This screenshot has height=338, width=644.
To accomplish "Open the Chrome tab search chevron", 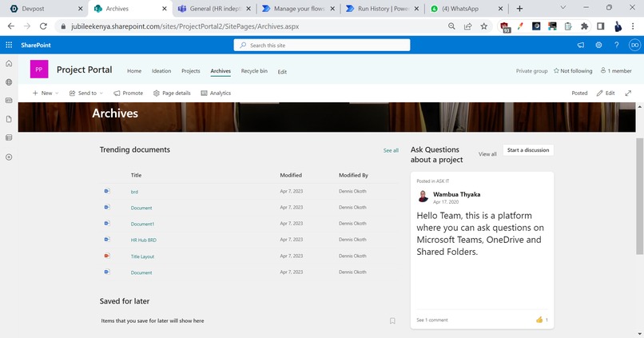I will click(x=563, y=8).
